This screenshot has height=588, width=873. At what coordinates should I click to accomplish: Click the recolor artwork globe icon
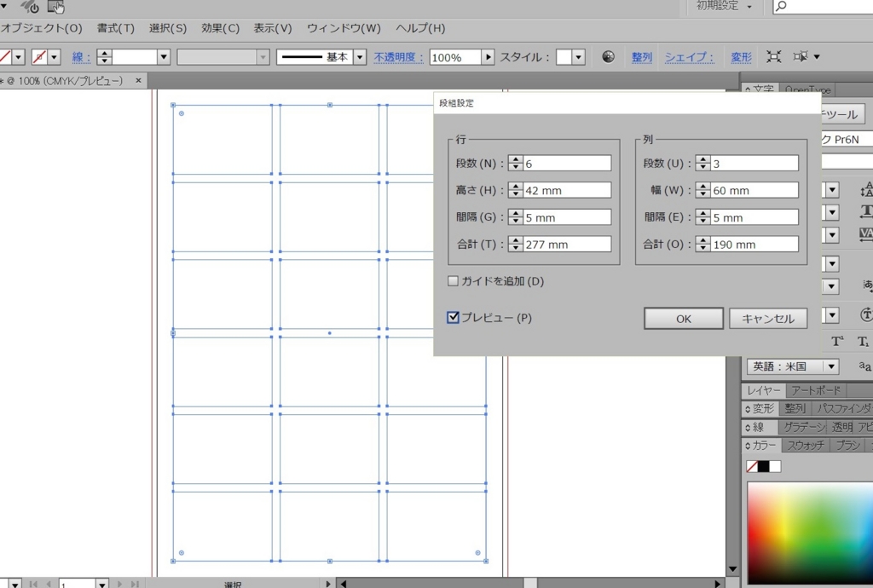click(x=608, y=57)
